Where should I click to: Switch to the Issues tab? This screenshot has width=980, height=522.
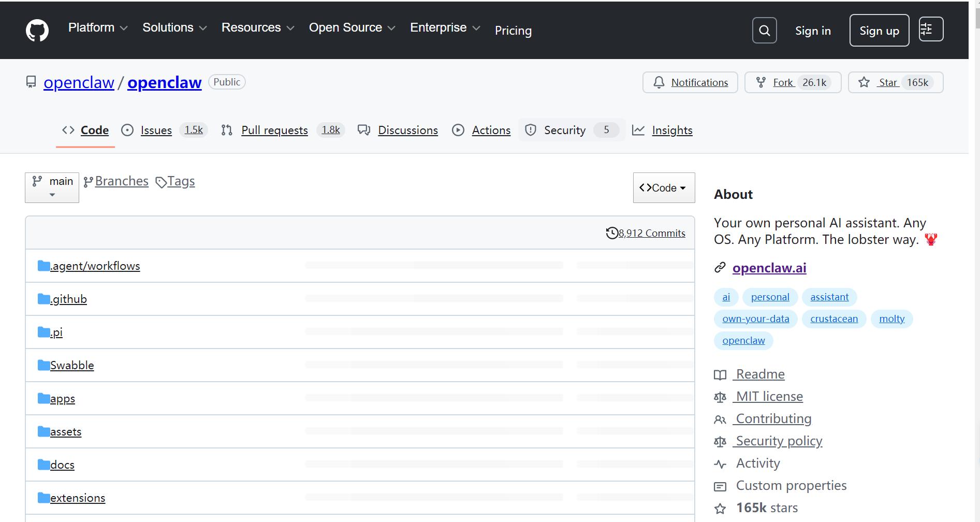coord(156,130)
